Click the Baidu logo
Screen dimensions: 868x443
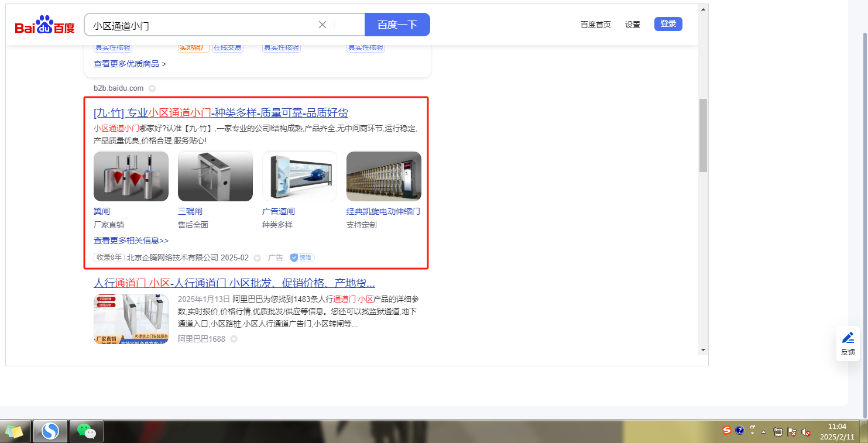click(45, 26)
